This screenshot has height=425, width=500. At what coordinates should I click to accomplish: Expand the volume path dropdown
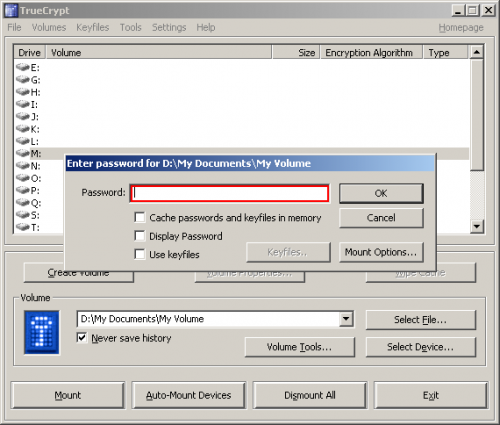(346, 319)
